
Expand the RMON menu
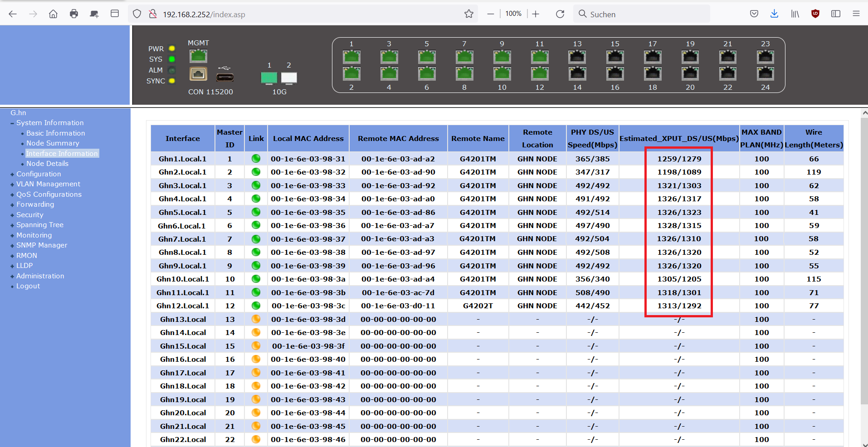[12, 256]
